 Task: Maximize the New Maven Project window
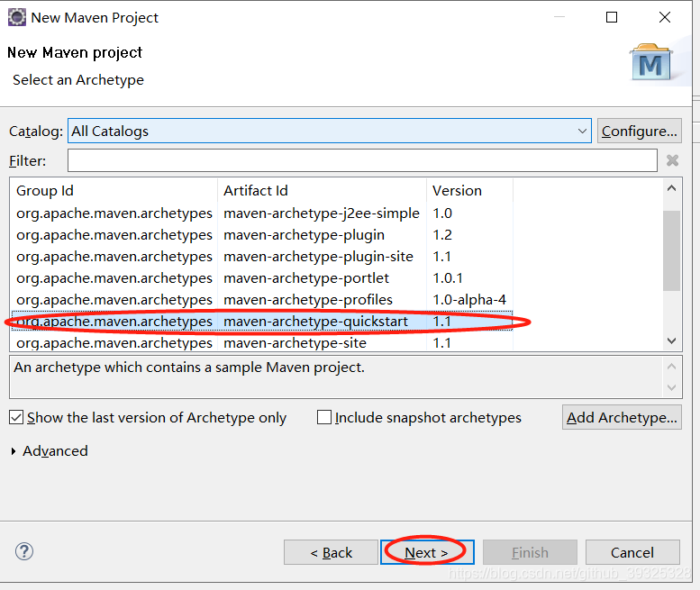612,17
